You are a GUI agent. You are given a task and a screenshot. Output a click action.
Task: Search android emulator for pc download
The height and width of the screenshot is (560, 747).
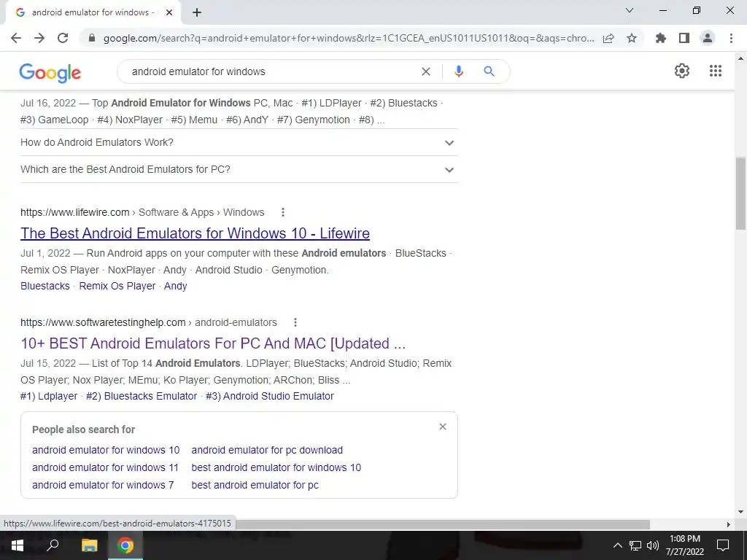click(x=267, y=450)
